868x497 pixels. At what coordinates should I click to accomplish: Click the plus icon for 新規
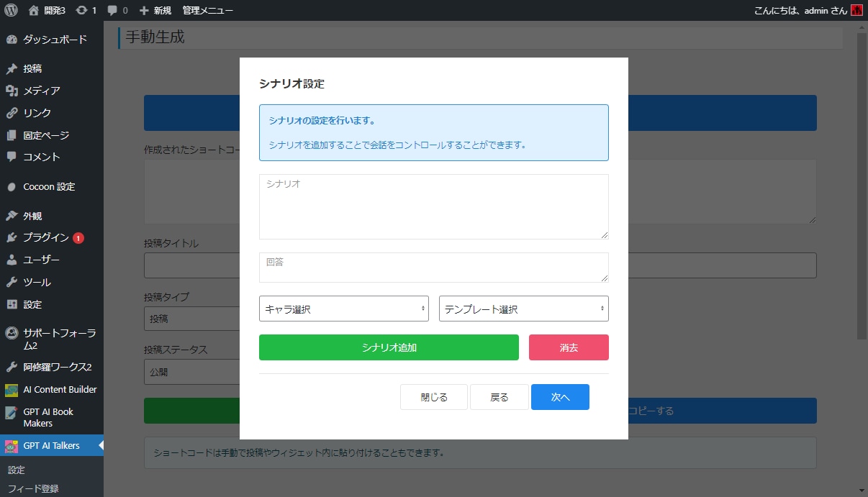pyautogui.click(x=144, y=10)
